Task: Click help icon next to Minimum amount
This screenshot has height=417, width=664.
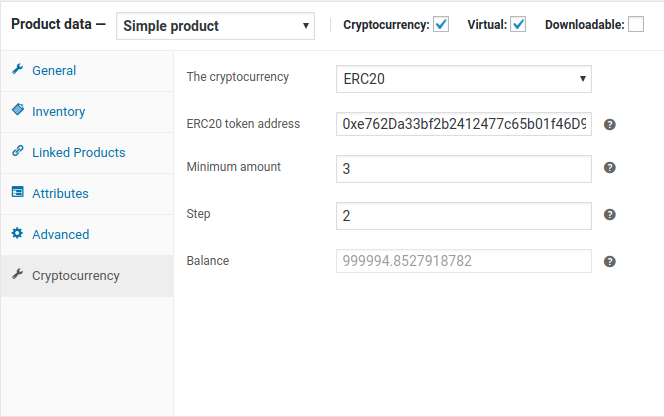Action: [x=610, y=169]
